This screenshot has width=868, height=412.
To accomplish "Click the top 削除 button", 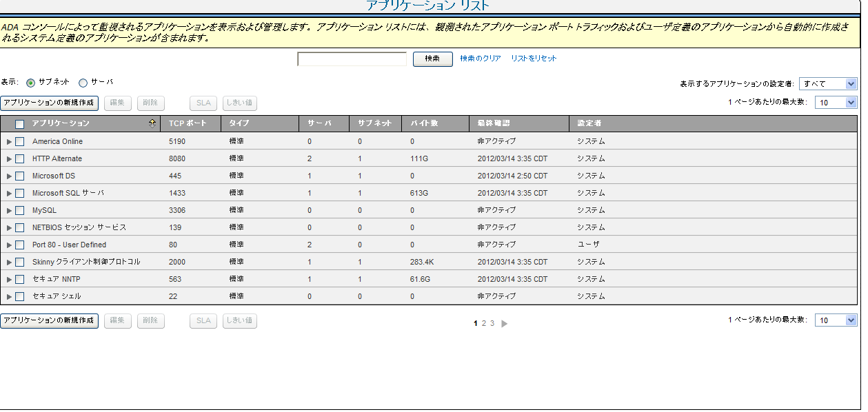I will [151, 103].
